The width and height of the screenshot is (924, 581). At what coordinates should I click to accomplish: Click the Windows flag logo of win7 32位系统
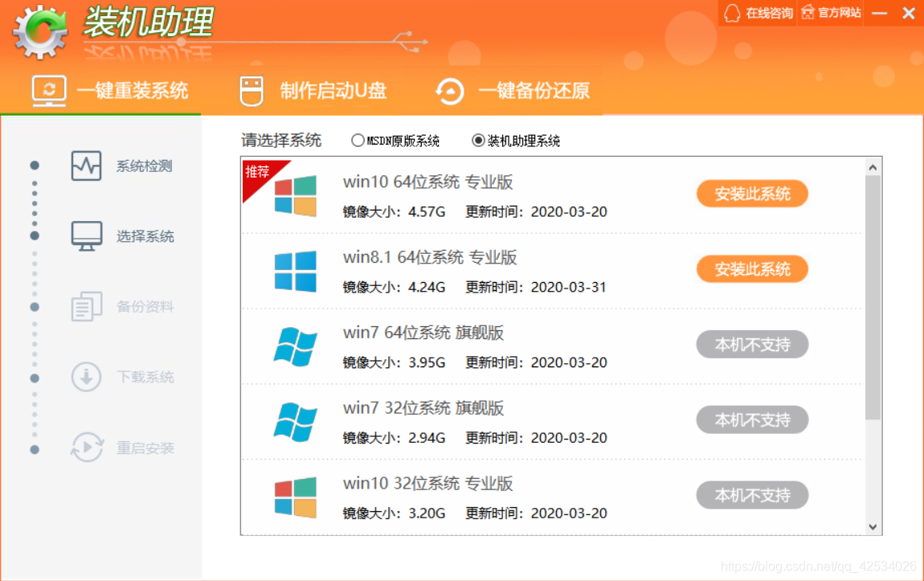tap(295, 423)
